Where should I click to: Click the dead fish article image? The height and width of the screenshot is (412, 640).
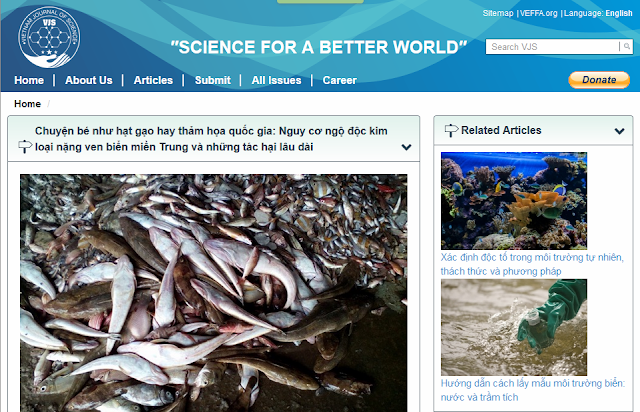coord(213,293)
